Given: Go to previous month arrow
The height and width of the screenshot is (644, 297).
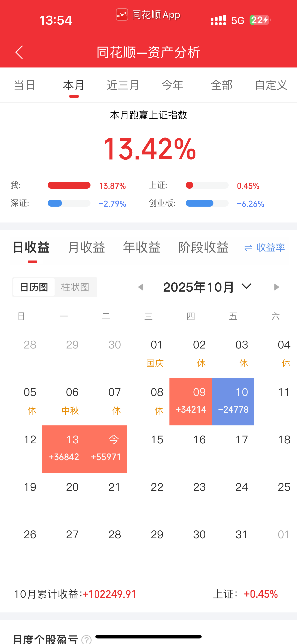Looking at the screenshot, I should point(141,287).
